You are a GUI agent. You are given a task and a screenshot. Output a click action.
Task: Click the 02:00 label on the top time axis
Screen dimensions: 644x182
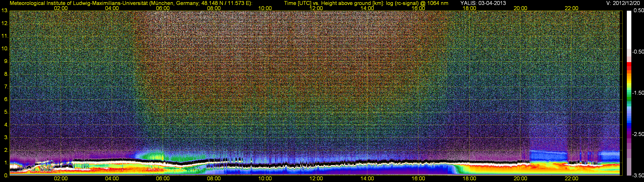pyautogui.click(x=61, y=8)
